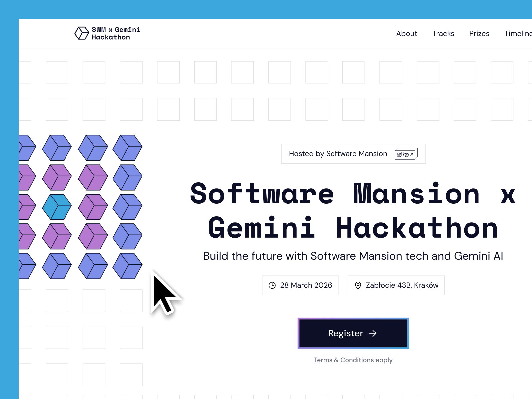The image size is (532, 399).
Task: Click the arrow icon inside the Register button
Action: (x=374, y=333)
